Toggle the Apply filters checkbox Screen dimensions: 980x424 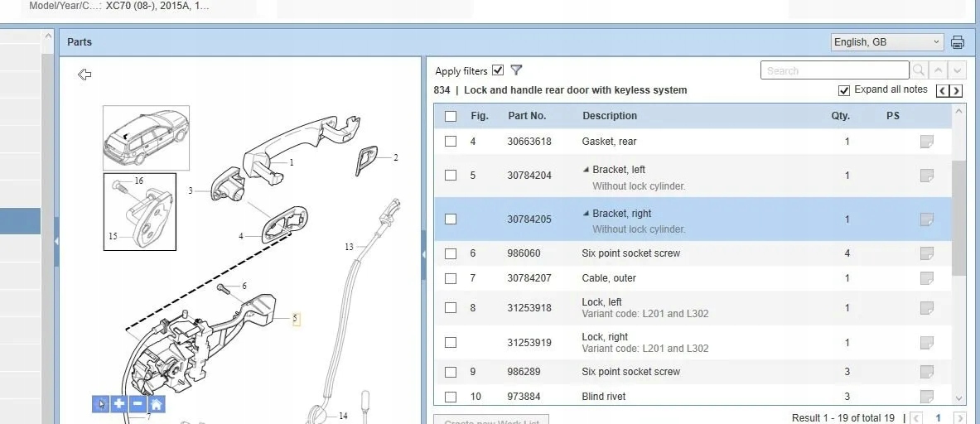click(498, 70)
